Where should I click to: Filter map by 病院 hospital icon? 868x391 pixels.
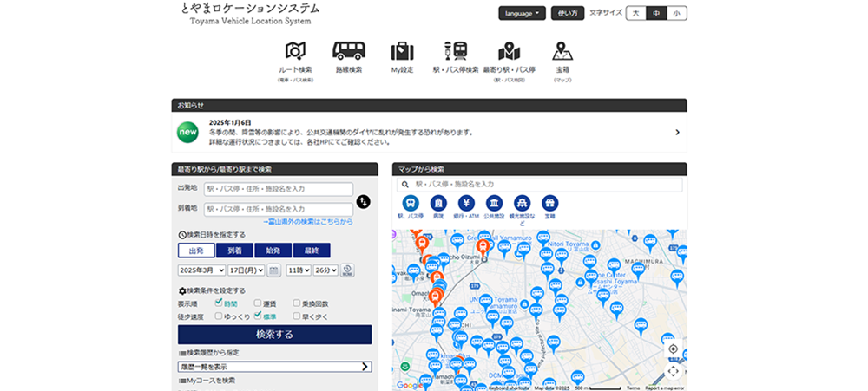tap(438, 203)
